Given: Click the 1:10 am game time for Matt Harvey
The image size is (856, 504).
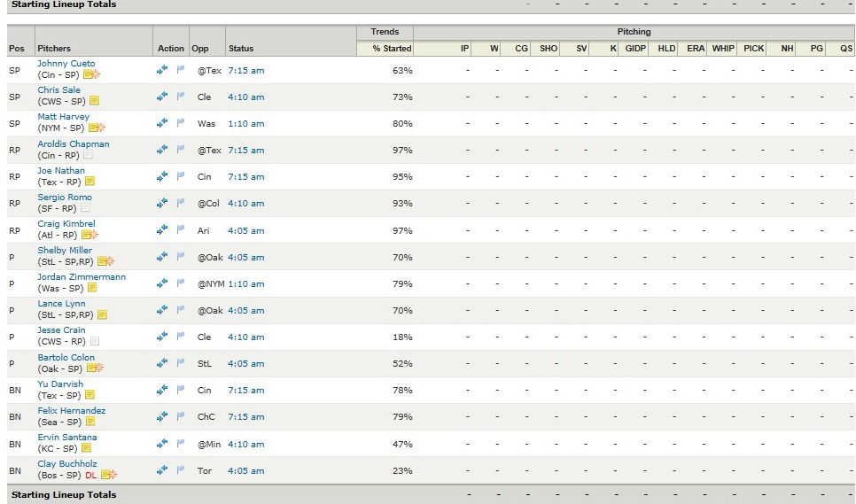Looking at the screenshot, I should 246,123.
